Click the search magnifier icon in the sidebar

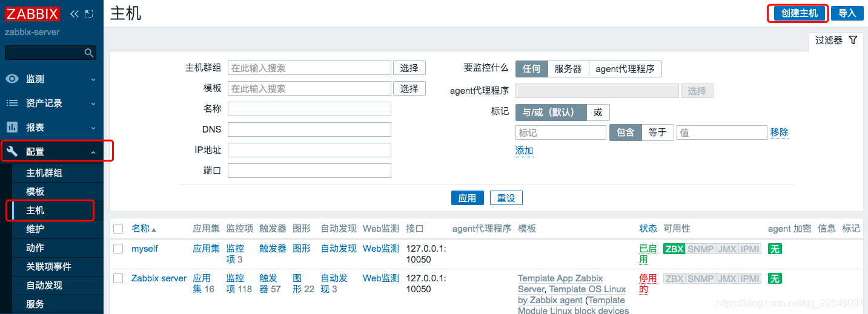(88, 53)
